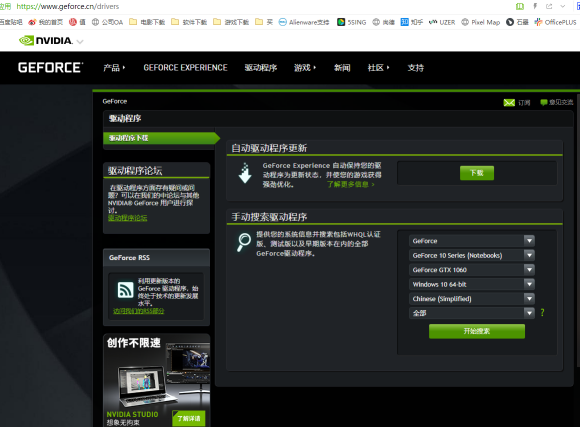This screenshot has width=580, height=427.
Task: Open the 游戏 menu
Action: tap(305, 68)
